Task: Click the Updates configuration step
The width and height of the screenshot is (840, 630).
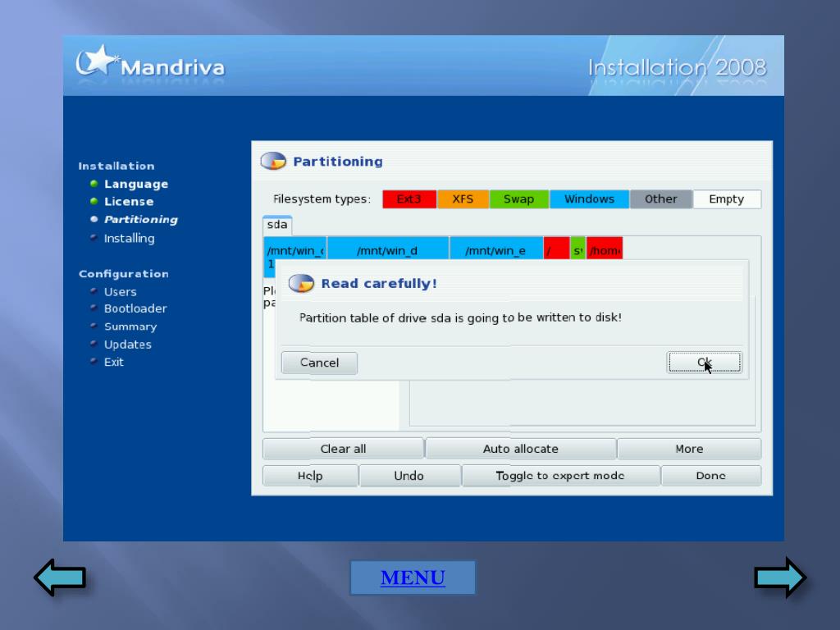Action: [x=127, y=345]
